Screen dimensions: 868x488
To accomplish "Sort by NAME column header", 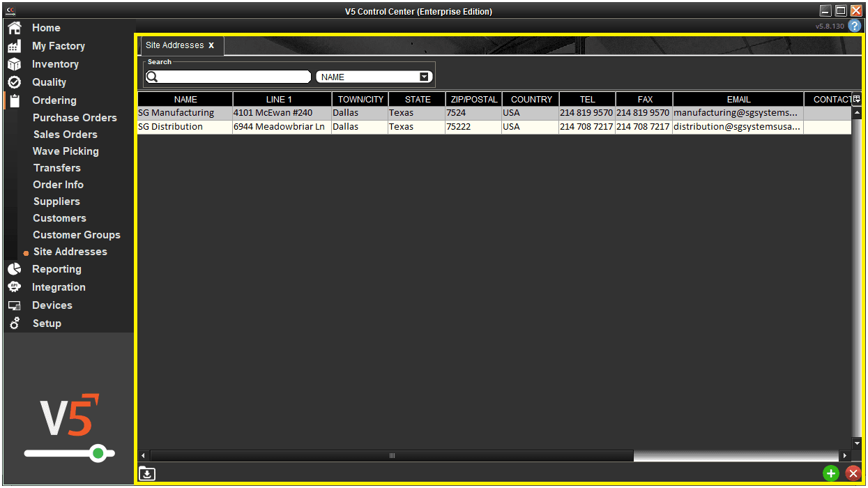I will click(185, 99).
